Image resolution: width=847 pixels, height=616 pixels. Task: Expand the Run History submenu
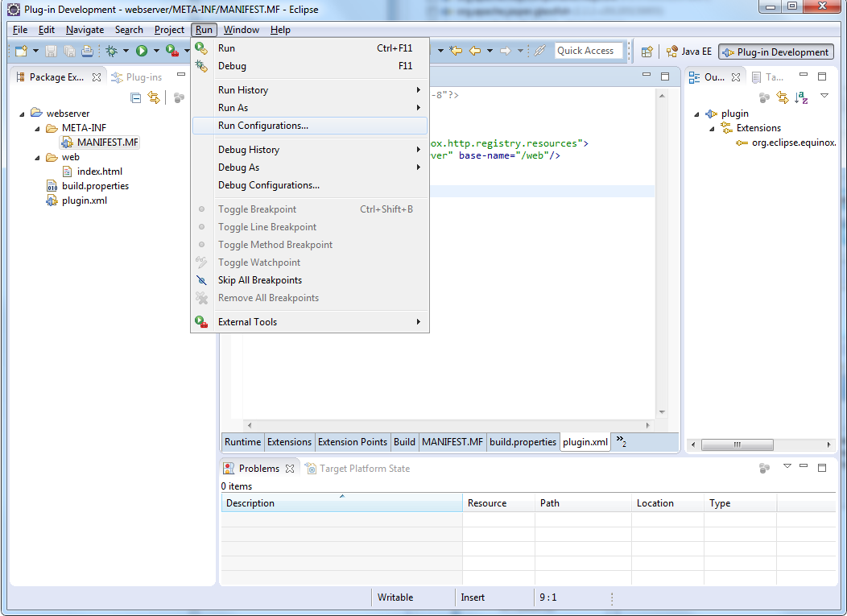(x=310, y=89)
